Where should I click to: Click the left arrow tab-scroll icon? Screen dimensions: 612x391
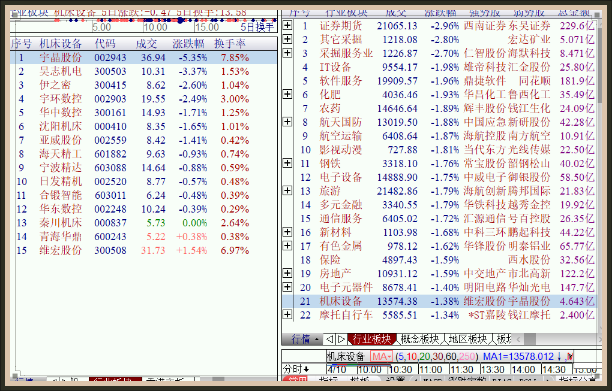point(329,339)
